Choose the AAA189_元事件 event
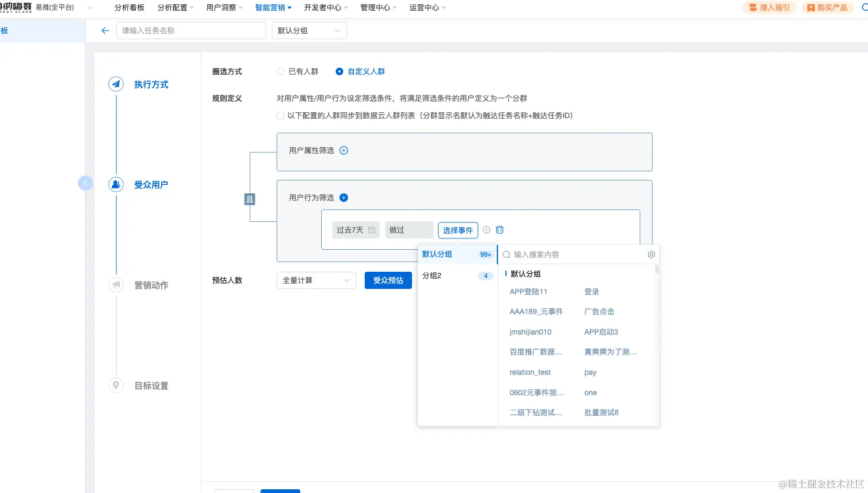This screenshot has height=493, width=868. point(536,311)
